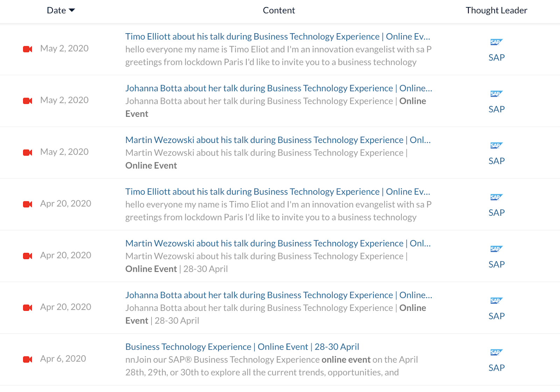This screenshot has width=560, height=392.
Task: Click SAP logo in Apr 6 row
Action: pyautogui.click(x=496, y=353)
